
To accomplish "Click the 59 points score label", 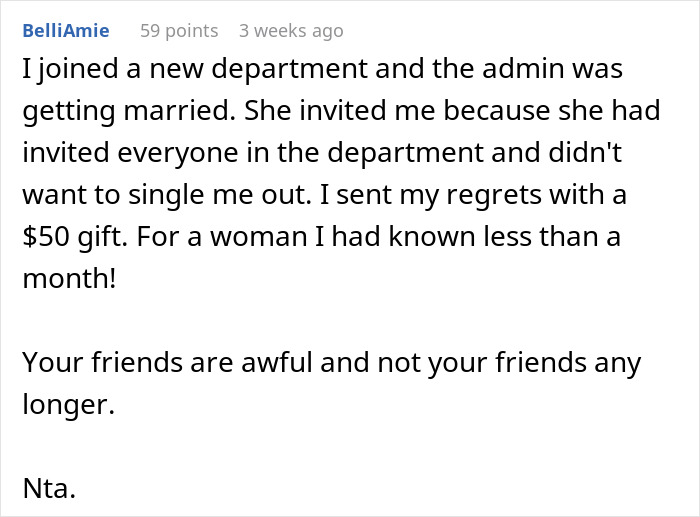I will coord(178,31).
